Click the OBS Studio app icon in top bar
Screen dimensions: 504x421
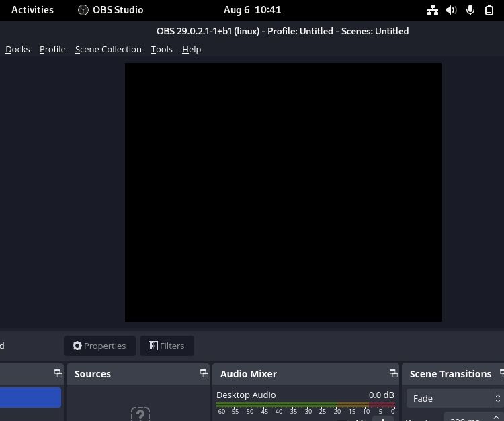tap(83, 10)
